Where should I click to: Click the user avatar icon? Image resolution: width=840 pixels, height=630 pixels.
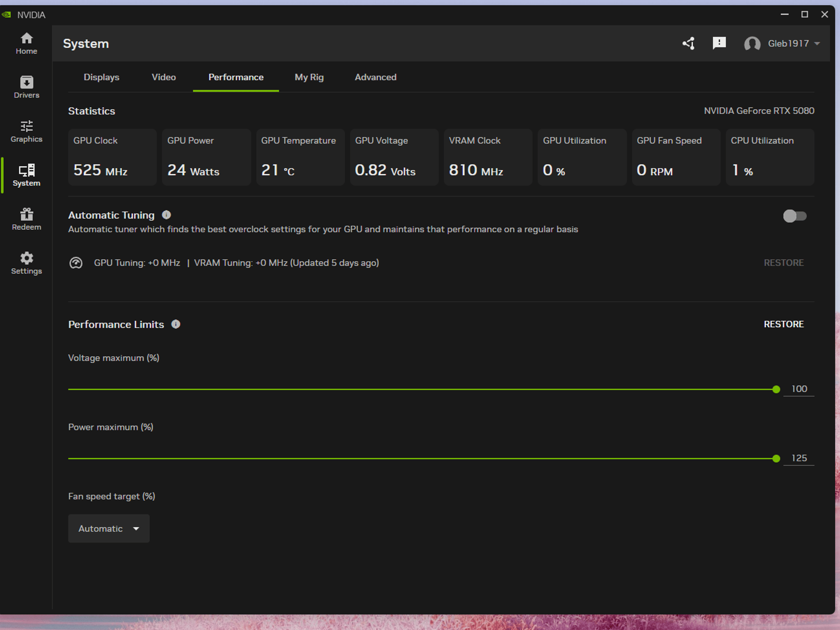pyautogui.click(x=752, y=43)
